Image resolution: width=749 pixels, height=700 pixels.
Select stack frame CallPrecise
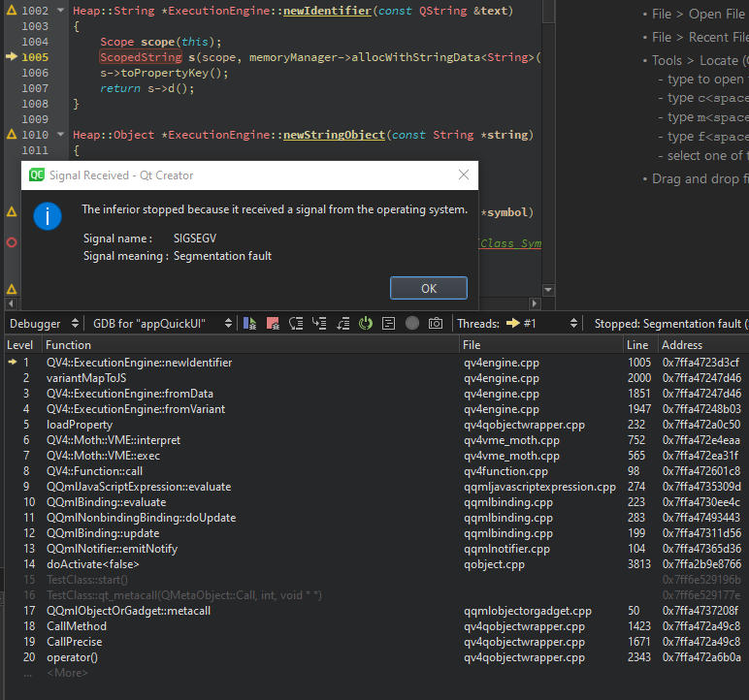coord(377,642)
